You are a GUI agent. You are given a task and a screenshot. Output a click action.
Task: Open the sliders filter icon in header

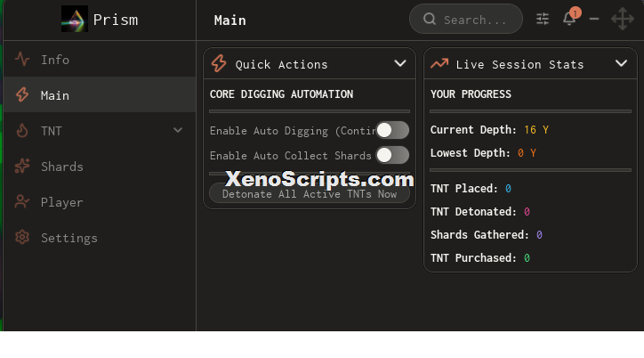pyautogui.click(x=543, y=19)
